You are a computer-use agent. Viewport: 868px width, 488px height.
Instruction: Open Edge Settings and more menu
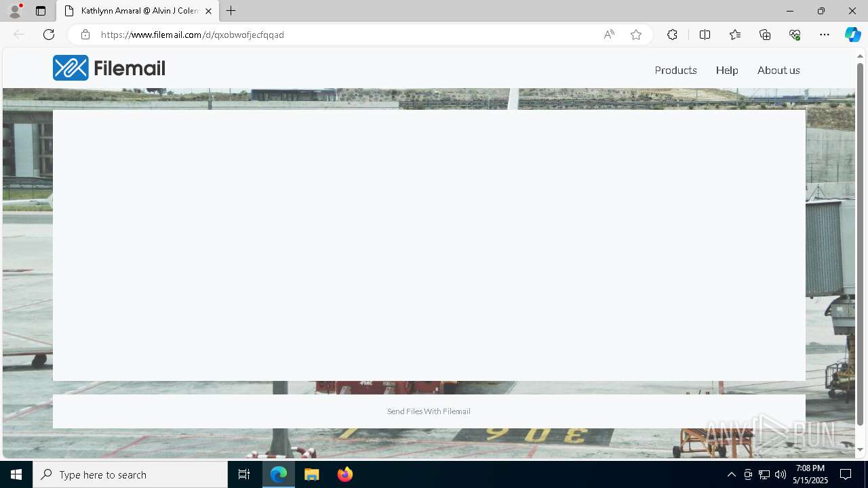(x=825, y=35)
